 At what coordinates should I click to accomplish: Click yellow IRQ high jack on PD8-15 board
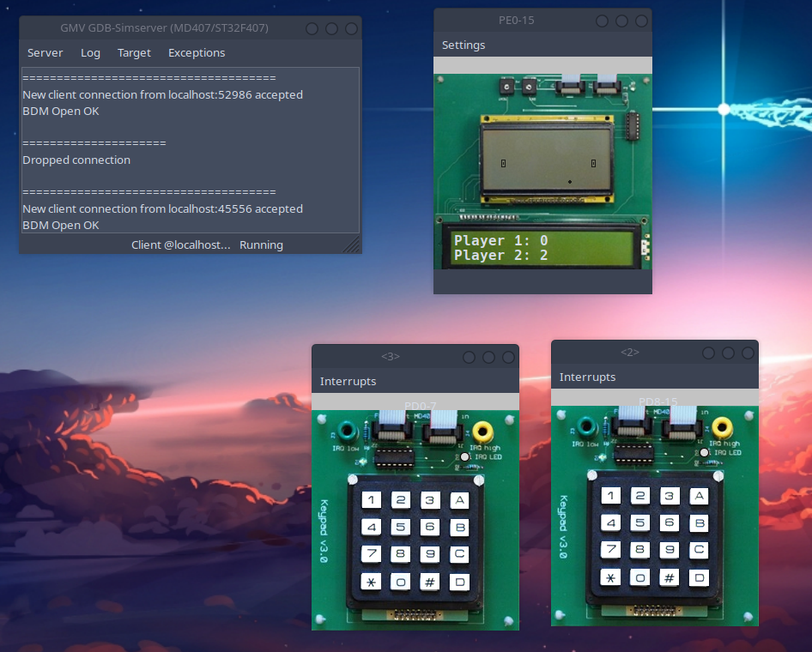point(722,427)
